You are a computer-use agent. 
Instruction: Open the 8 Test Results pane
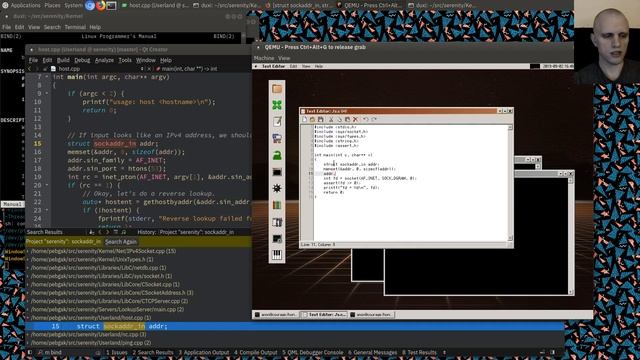(x=419, y=352)
